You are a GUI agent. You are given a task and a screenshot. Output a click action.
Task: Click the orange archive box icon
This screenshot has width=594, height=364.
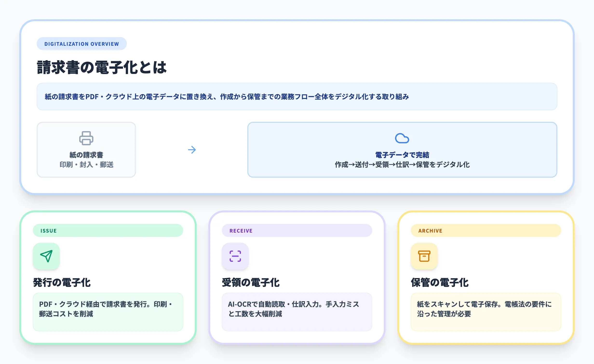(x=425, y=256)
